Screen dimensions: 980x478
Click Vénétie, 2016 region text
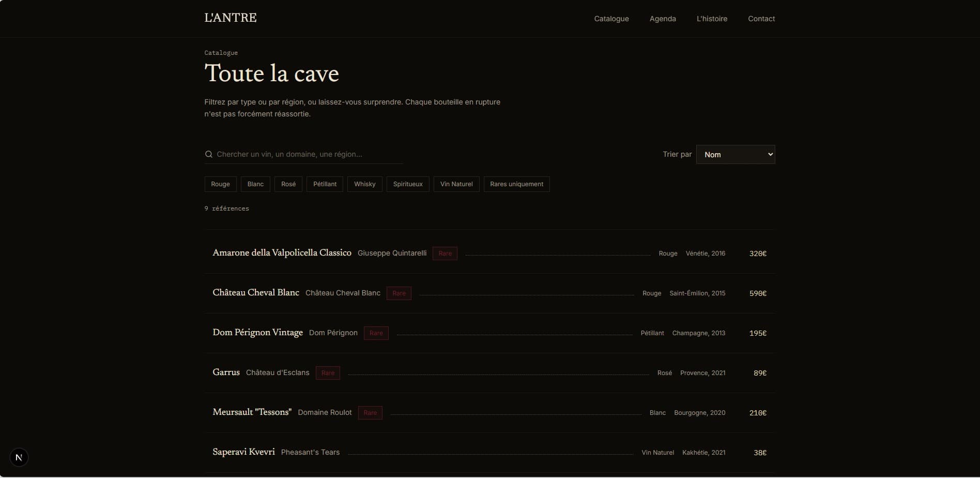(706, 253)
